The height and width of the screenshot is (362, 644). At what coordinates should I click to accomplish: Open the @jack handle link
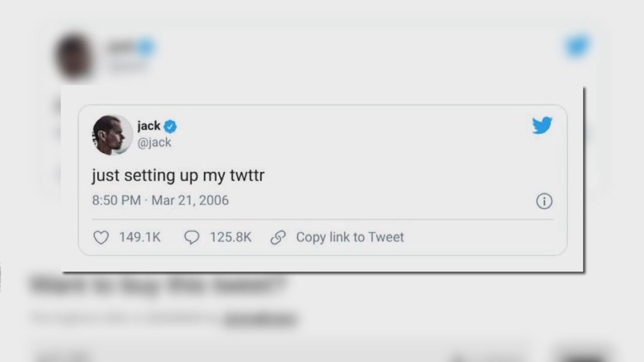(154, 142)
